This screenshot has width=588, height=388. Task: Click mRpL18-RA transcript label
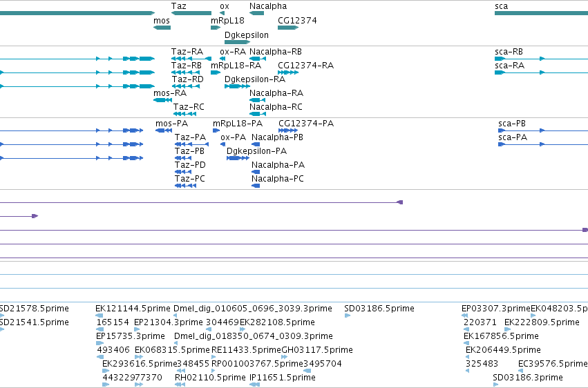(236, 66)
